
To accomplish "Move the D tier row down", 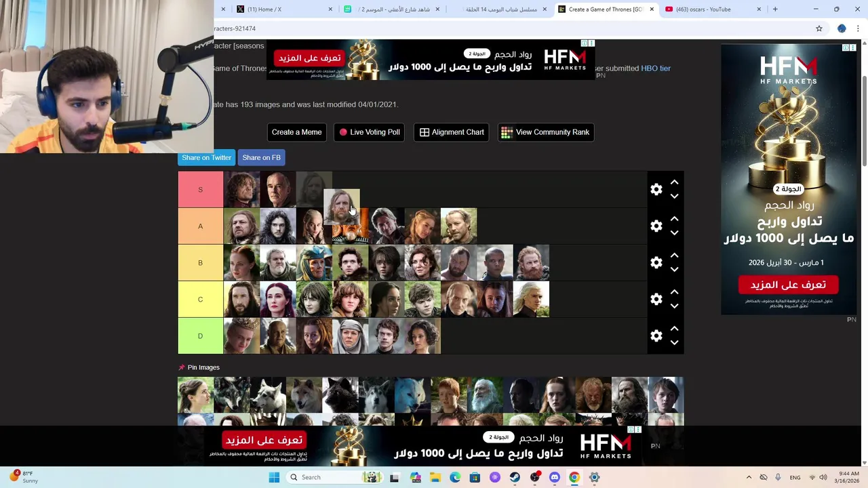I will (x=674, y=343).
